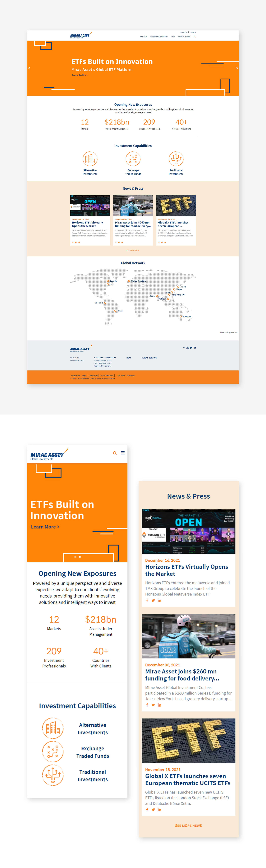Open Disclaimer link in footer bar
266x868 pixels.
point(131,376)
